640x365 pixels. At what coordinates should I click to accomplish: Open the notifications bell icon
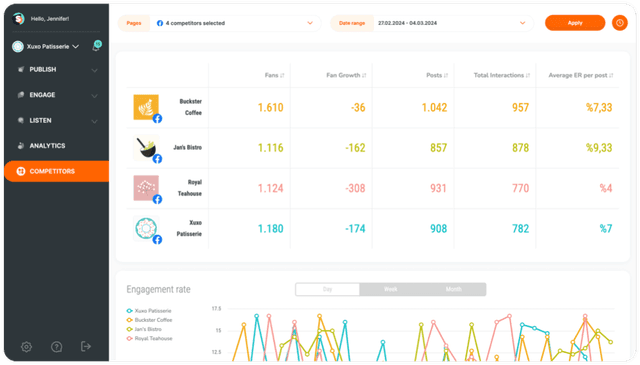[96, 46]
